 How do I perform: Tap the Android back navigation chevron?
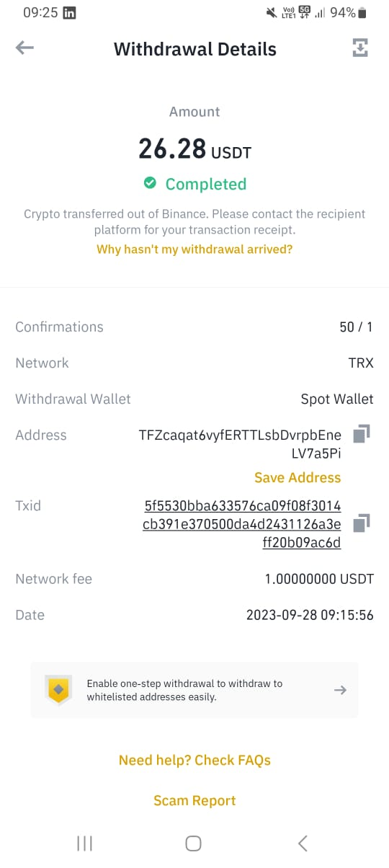303,843
